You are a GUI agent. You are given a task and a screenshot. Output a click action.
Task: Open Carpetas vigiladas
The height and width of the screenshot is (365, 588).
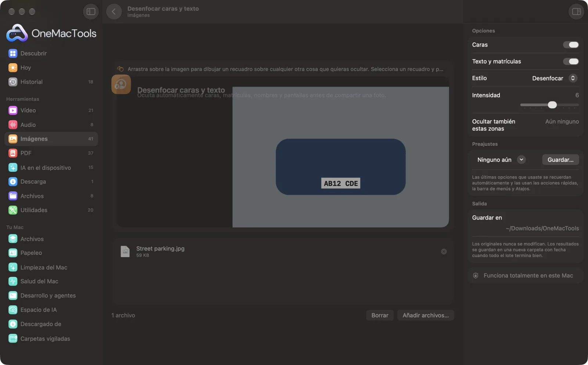click(51, 339)
